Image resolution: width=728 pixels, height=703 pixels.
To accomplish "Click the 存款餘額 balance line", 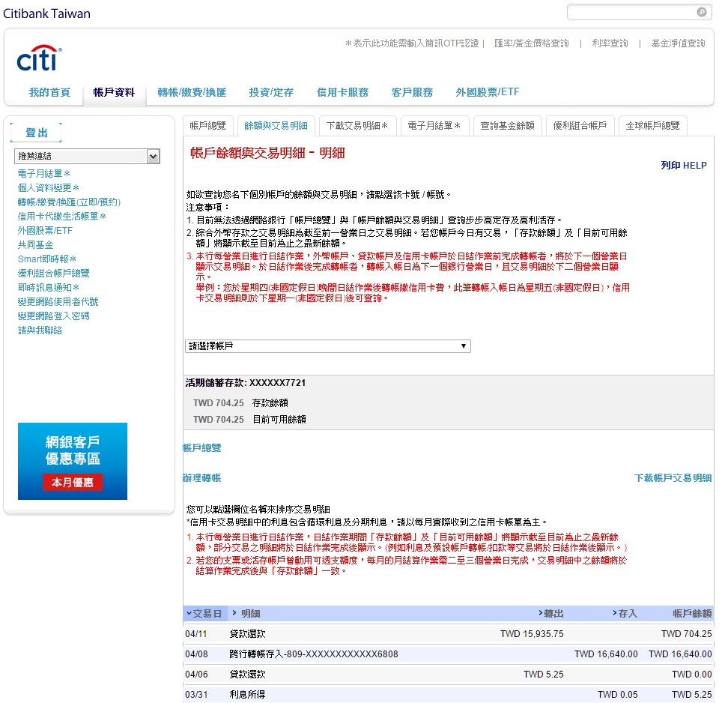I will pos(240,403).
